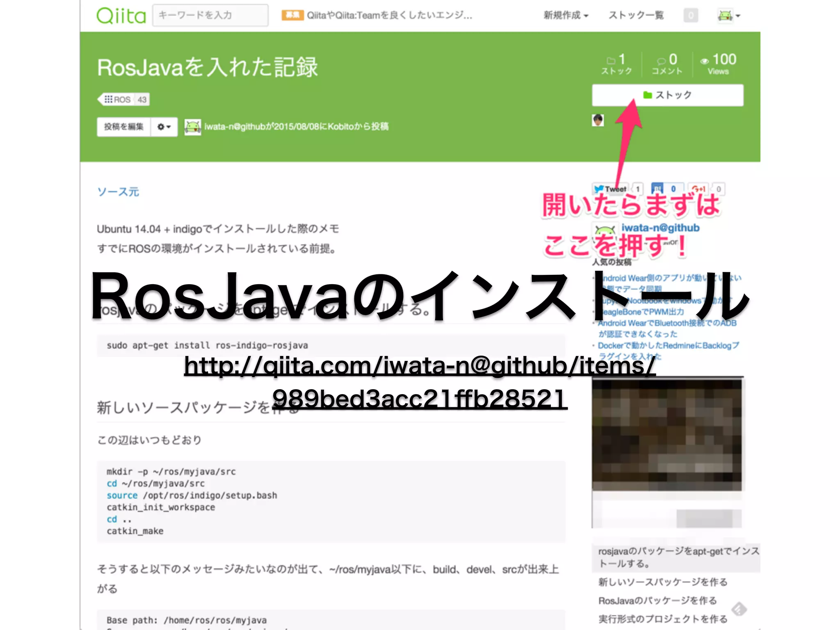The height and width of the screenshot is (630, 840).
Task: Click the Base path: /home/ros/ros/myjava line
Action: (x=187, y=620)
